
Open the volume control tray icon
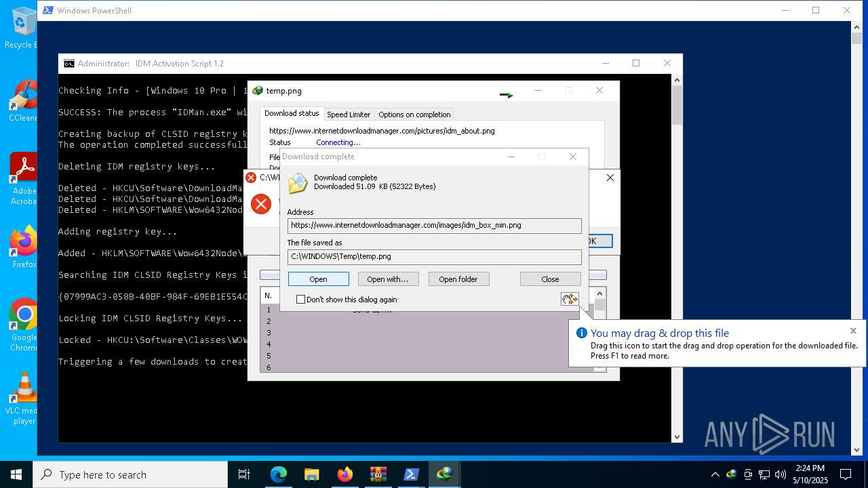pyautogui.click(x=781, y=474)
